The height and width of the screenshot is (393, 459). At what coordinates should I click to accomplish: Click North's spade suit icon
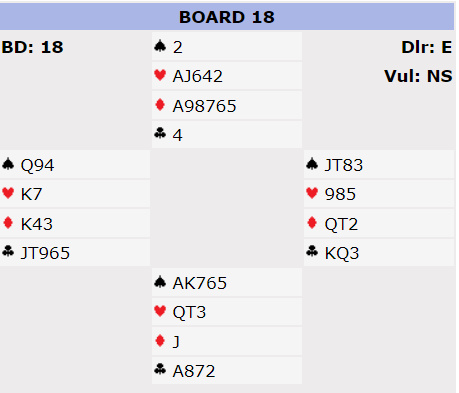[160, 46]
